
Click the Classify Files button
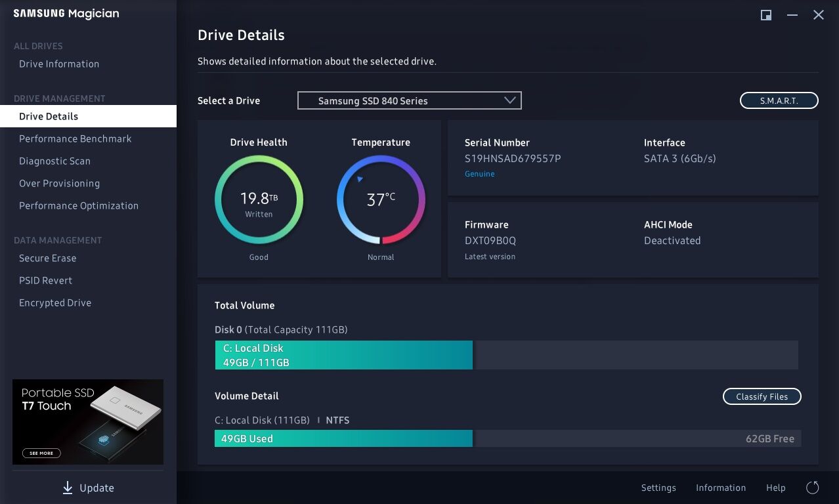point(762,396)
